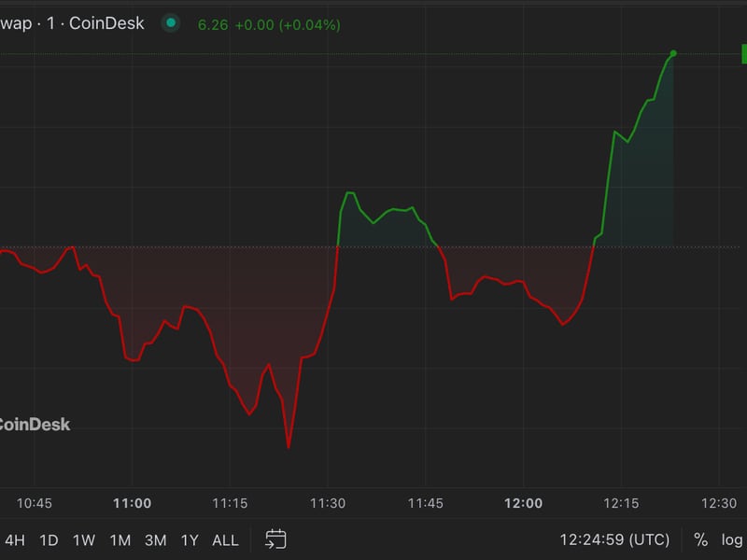The width and height of the screenshot is (747, 560).
Task: Select the 4H range button
Action: pos(15,539)
